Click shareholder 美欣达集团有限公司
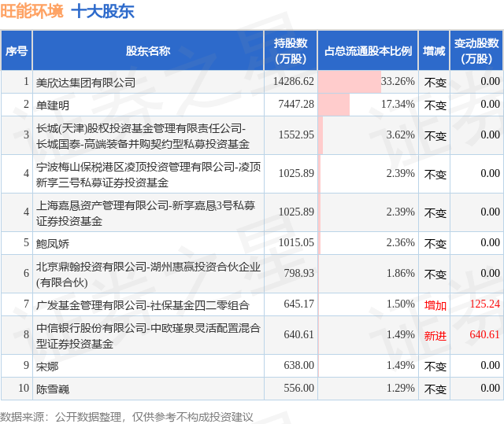 coord(86,83)
